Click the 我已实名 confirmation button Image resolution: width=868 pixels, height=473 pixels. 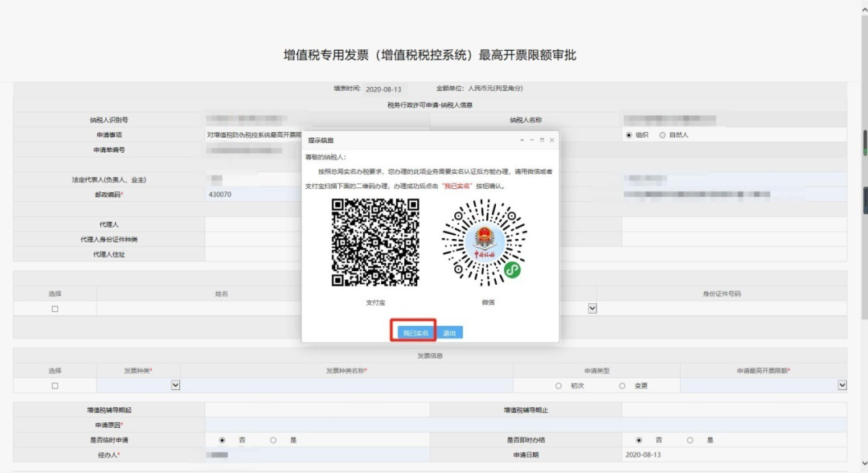[416, 333]
